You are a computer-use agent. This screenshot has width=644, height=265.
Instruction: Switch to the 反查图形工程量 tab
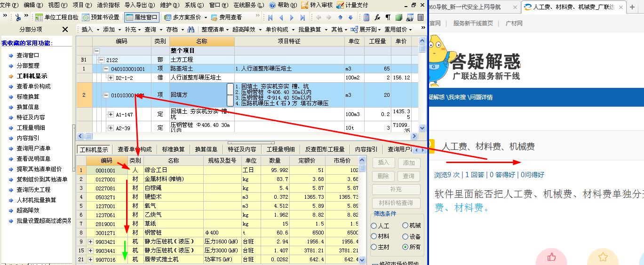pyautogui.click(x=325, y=149)
